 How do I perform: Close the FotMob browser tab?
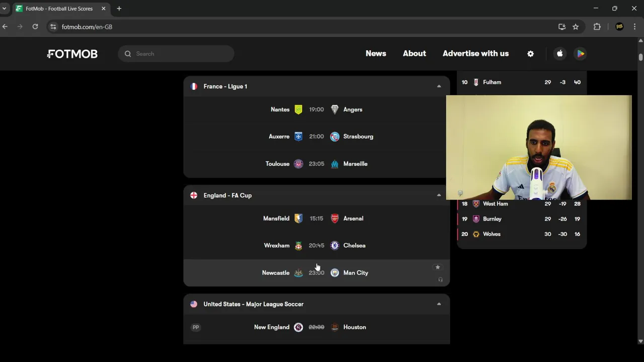[104, 9]
